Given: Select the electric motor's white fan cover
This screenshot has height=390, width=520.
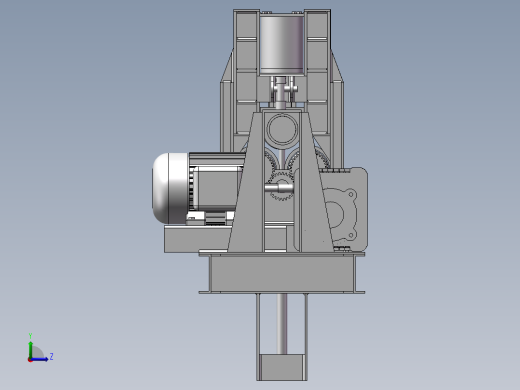Looking at the screenshot, I should click(x=170, y=188).
